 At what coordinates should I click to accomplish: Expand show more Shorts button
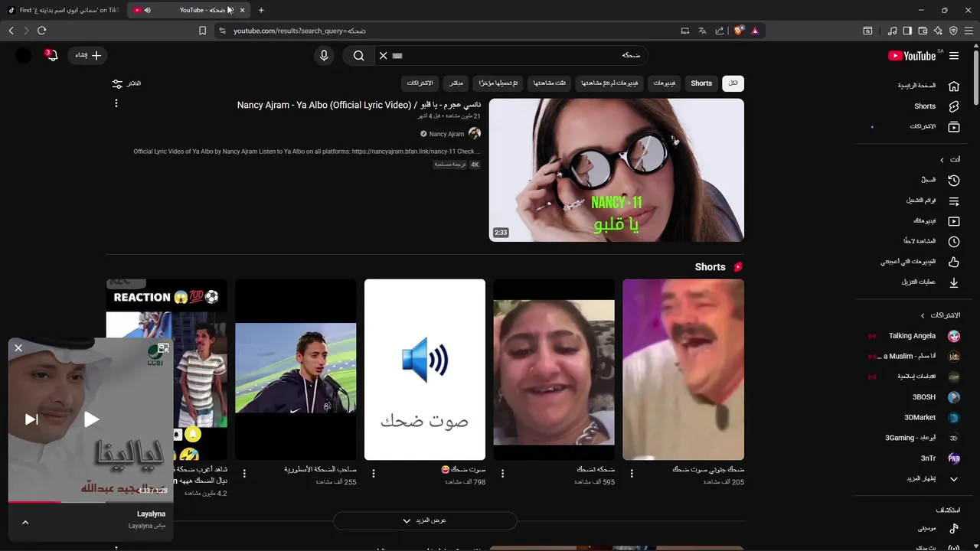425,520
